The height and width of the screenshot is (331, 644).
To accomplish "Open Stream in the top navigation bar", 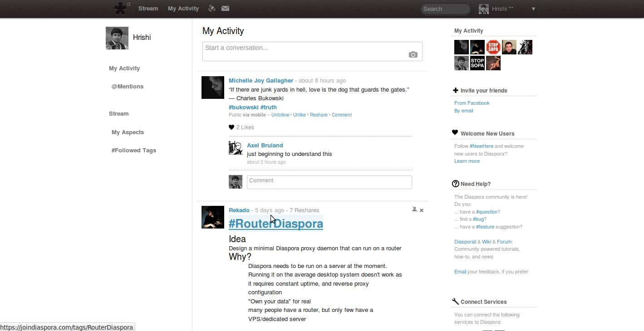I will click(x=148, y=8).
